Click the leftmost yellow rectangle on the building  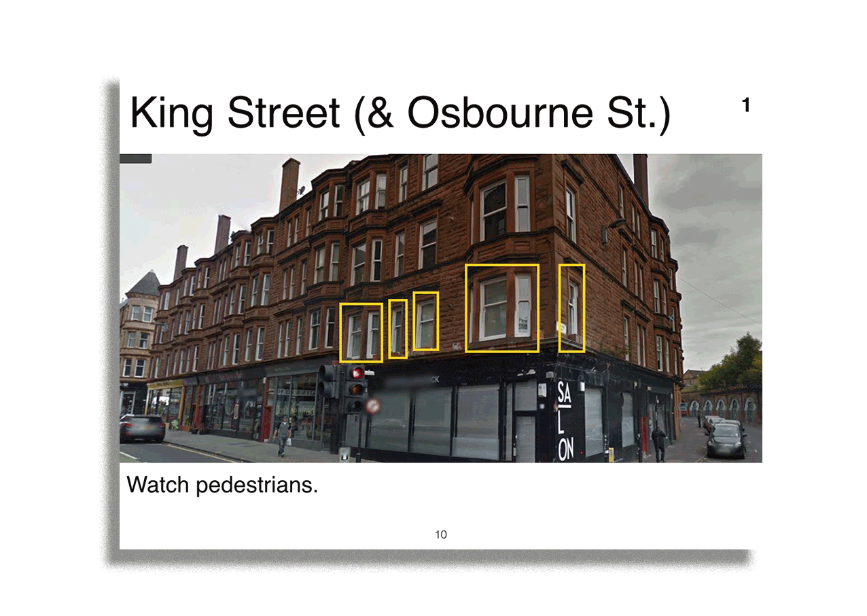tap(361, 332)
